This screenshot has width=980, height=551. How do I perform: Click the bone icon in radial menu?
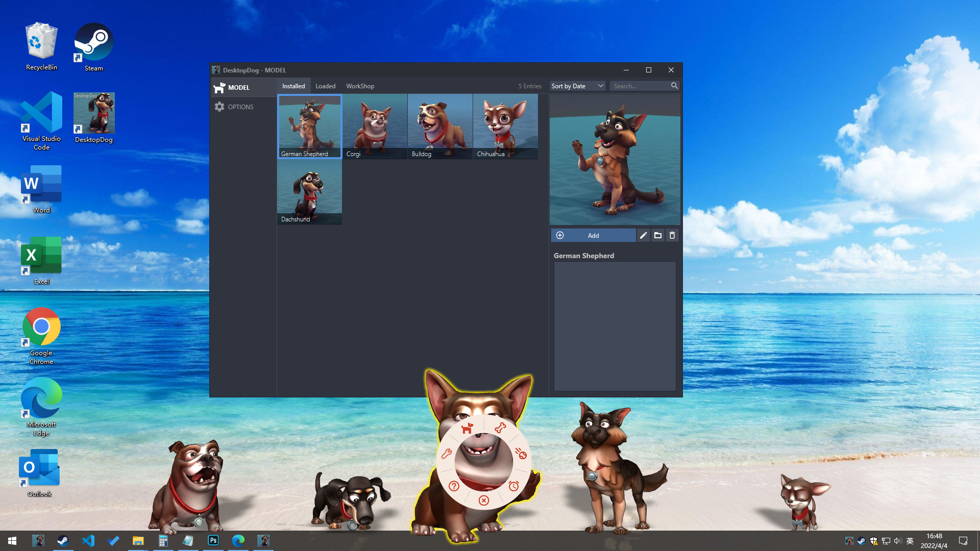(x=500, y=428)
